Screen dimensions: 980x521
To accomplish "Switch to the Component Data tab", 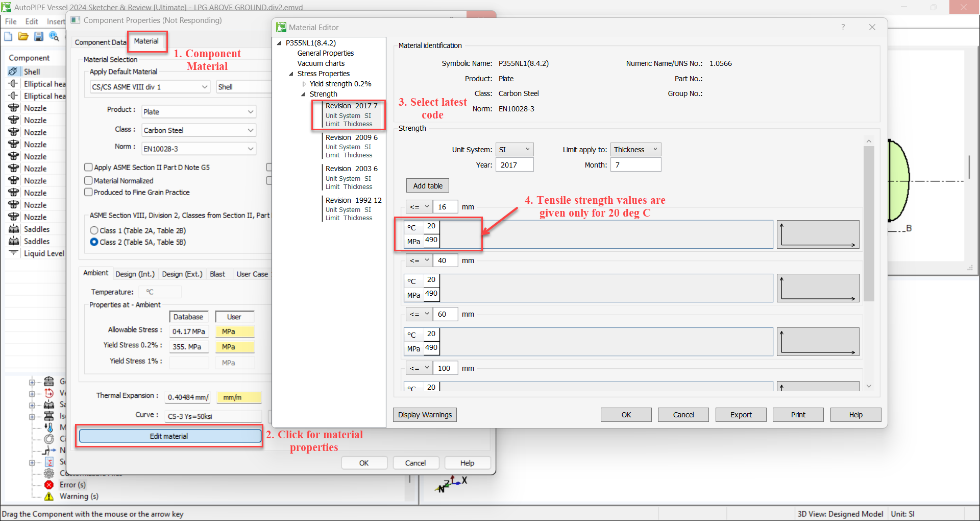I will coord(100,42).
